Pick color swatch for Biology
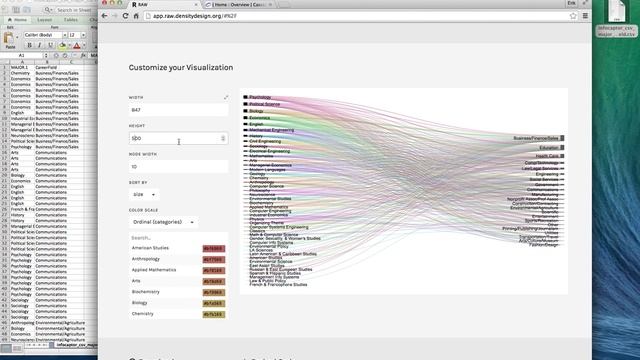Viewport: 640px width, 360px height. coord(213,304)
